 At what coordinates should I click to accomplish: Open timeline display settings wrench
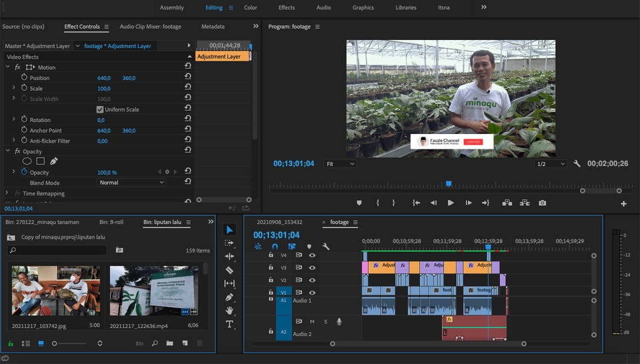tap(326, 247)
